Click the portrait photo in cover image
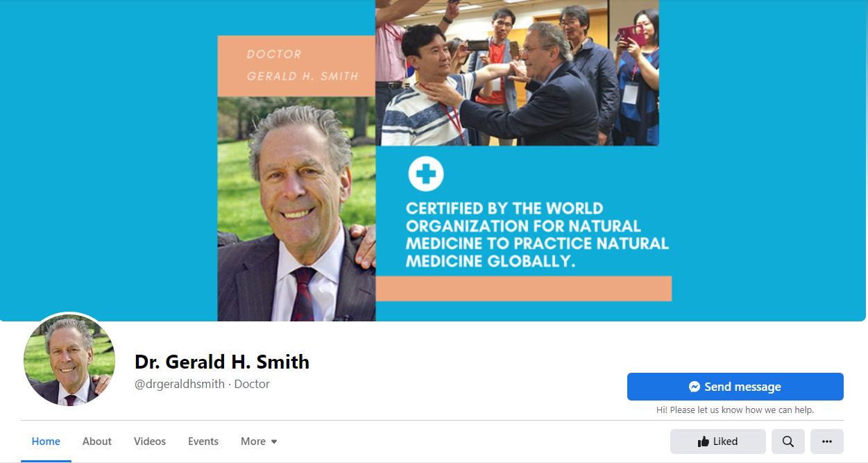The image size is (868, 463). pyautogui.click(x=296, y=209)
